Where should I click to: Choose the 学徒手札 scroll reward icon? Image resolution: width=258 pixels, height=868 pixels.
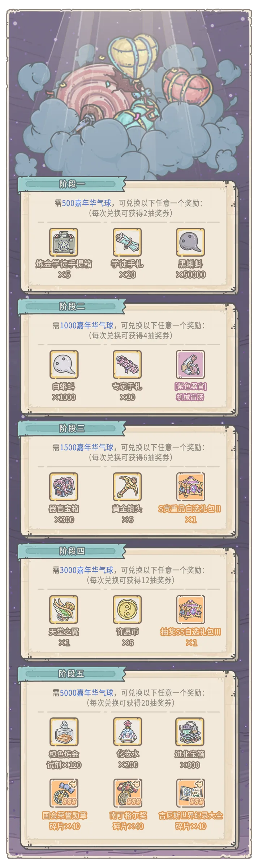(127, 242)
